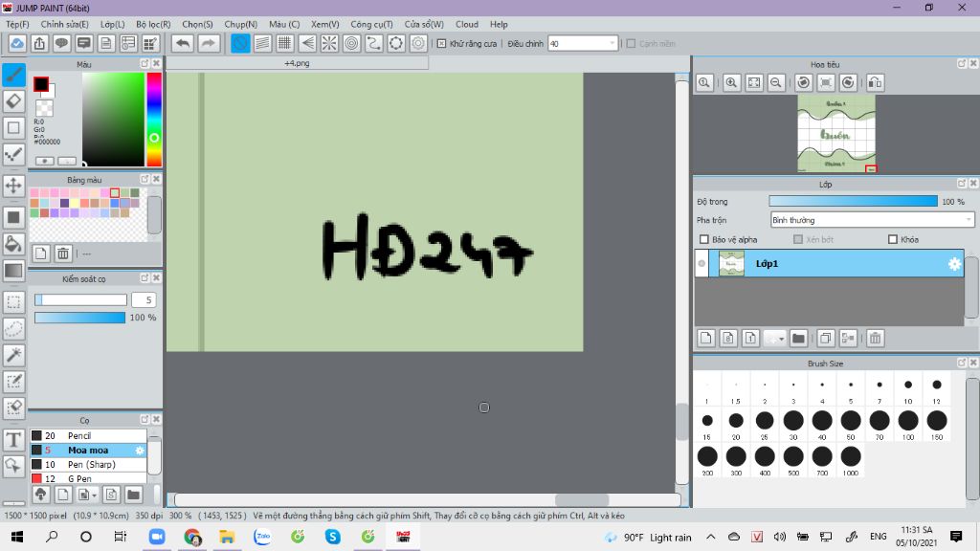
Task: Choose brush size 10 preset
Action: (907, 390)
